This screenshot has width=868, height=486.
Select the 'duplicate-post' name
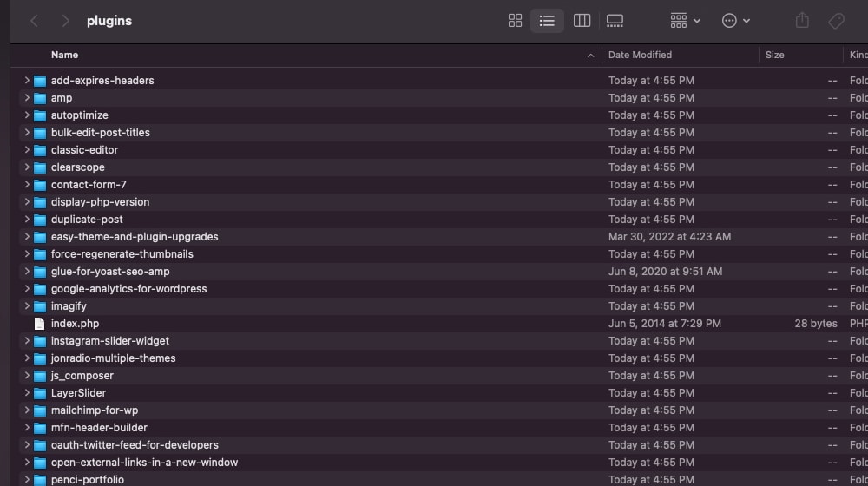tap(87, 220)
